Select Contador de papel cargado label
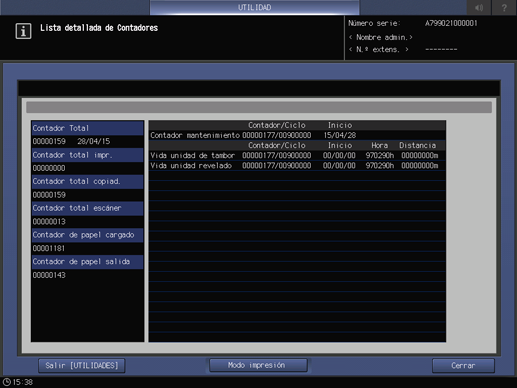The height and width of the screenshot is (388, 517). [87, 235]
